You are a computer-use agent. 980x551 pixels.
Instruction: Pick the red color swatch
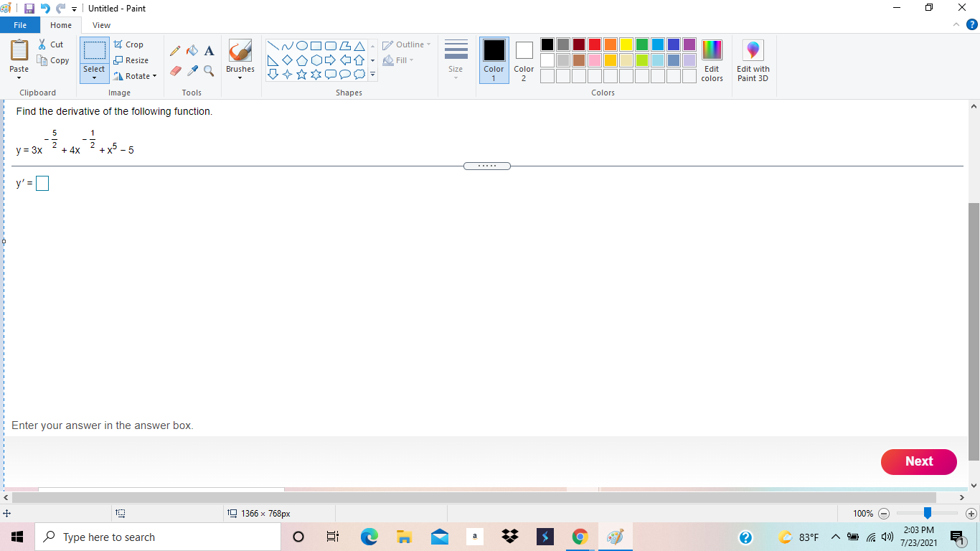tap(594, 44)
